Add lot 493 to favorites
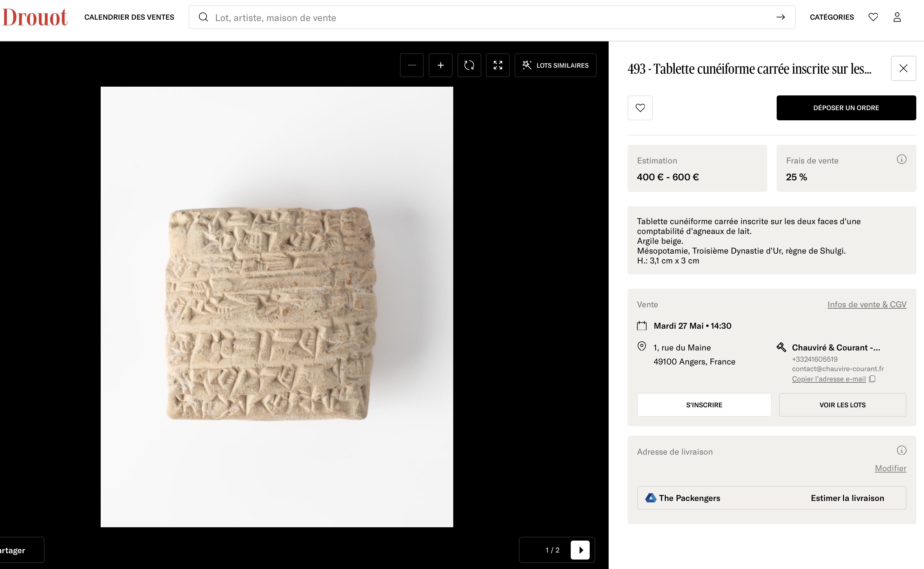Viewport: 924px width, 569px height. [x=640, y=108]
